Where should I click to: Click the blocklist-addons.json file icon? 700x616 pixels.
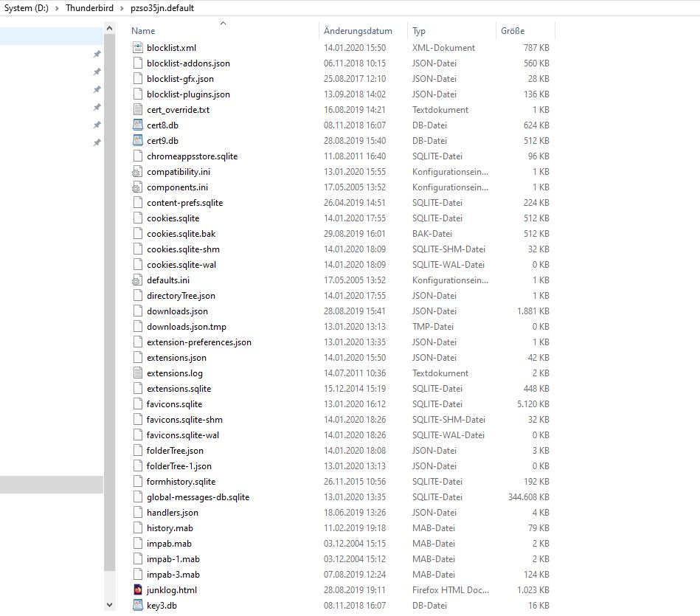point(138,63)
